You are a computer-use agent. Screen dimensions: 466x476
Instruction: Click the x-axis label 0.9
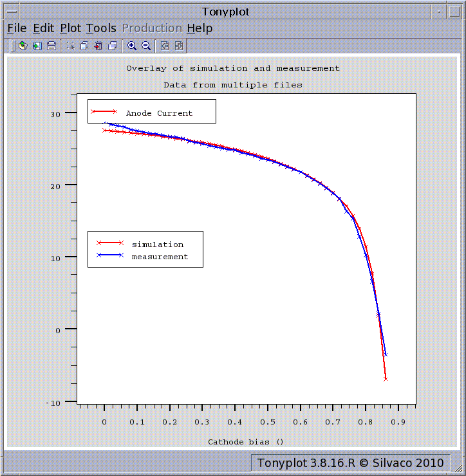[398, 422]
